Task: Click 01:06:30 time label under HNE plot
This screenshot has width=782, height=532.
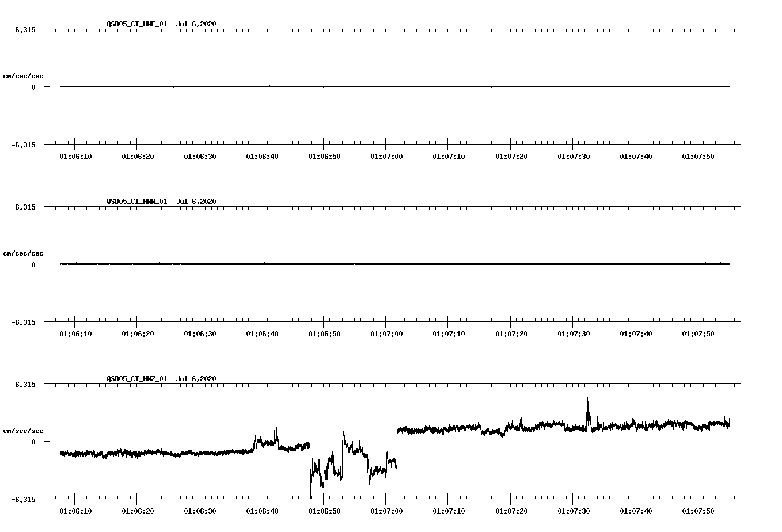Action: 199,156
